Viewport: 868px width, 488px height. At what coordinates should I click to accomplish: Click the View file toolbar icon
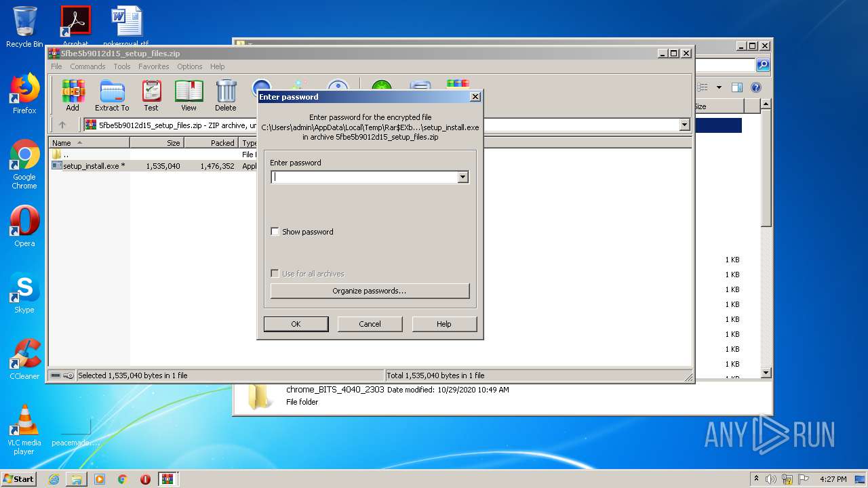click(x=189, y=96)
